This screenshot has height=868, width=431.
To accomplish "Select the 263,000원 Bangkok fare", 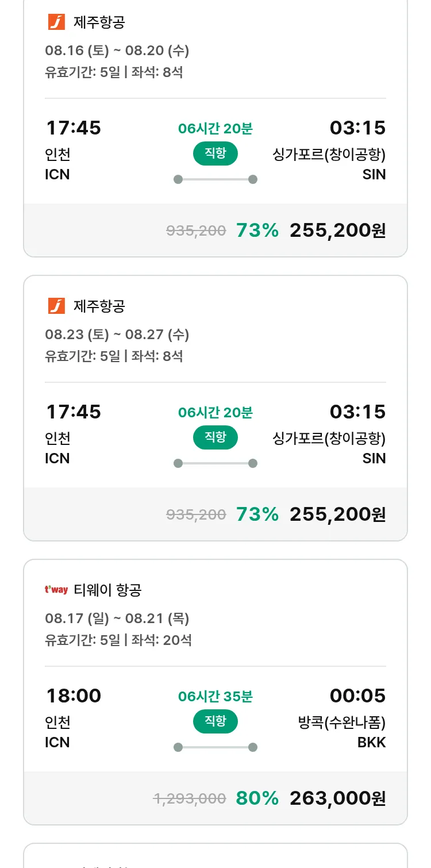I will (x=337, y=798).
